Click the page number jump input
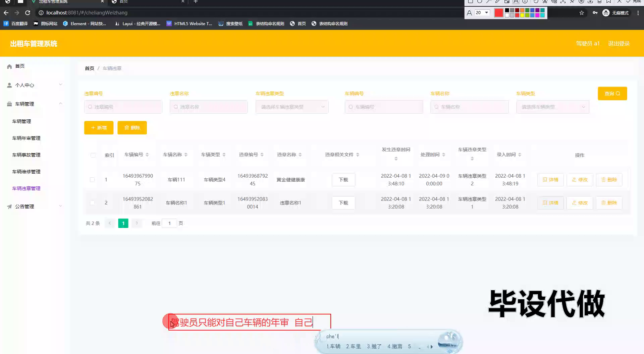The width and height of the screenshot is (644, 354). pyautogui.click(x=169, y=223)
